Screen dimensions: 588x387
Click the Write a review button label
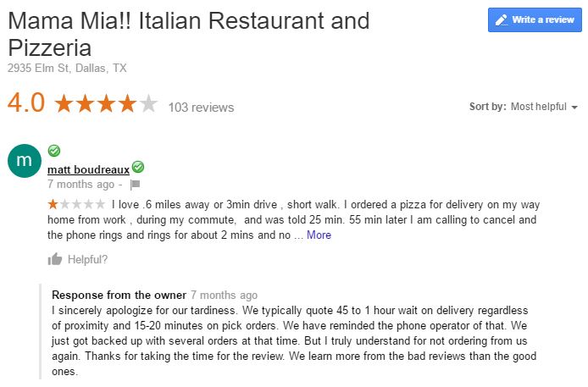point(543,20)
